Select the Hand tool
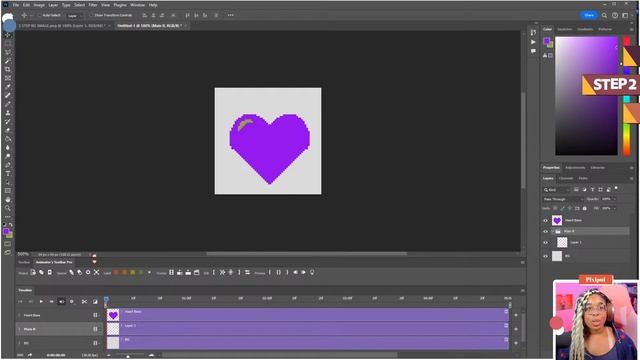 pos(8,200)
